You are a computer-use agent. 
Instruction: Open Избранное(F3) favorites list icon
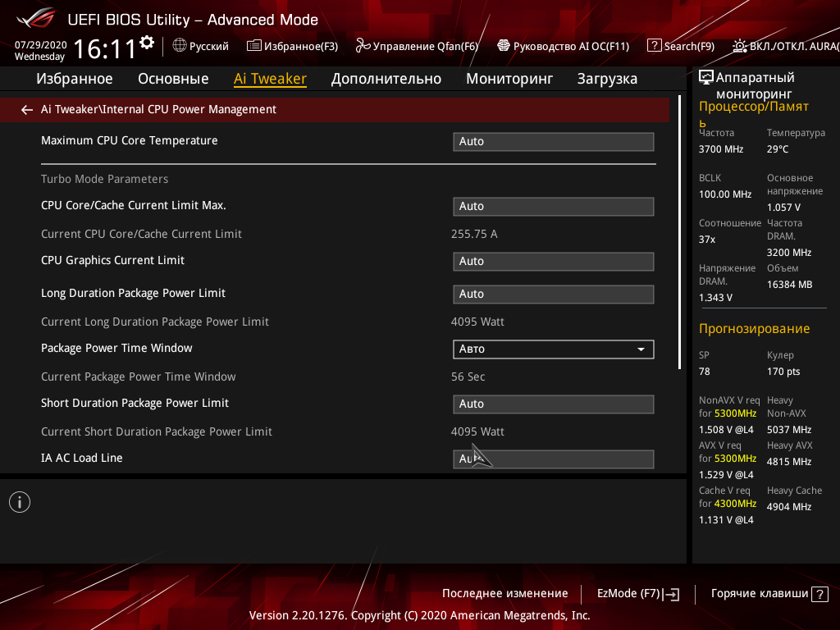[x=254, y=46]
